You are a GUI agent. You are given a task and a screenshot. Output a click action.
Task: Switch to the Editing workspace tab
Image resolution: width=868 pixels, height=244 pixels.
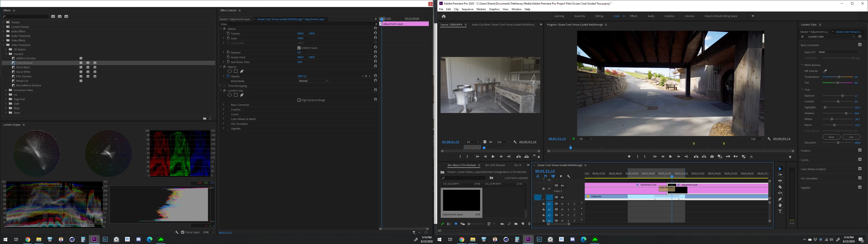[x=599, y=16]
